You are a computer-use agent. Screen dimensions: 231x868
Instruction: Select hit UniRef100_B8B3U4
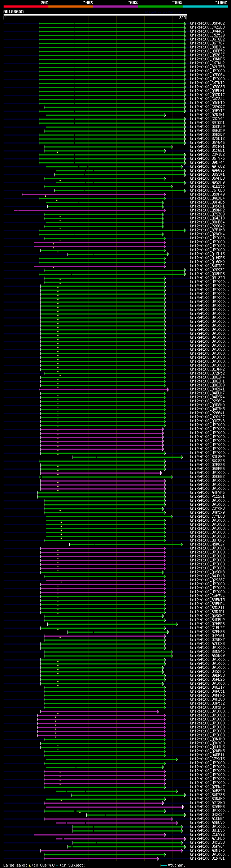(x=207, y=47)
